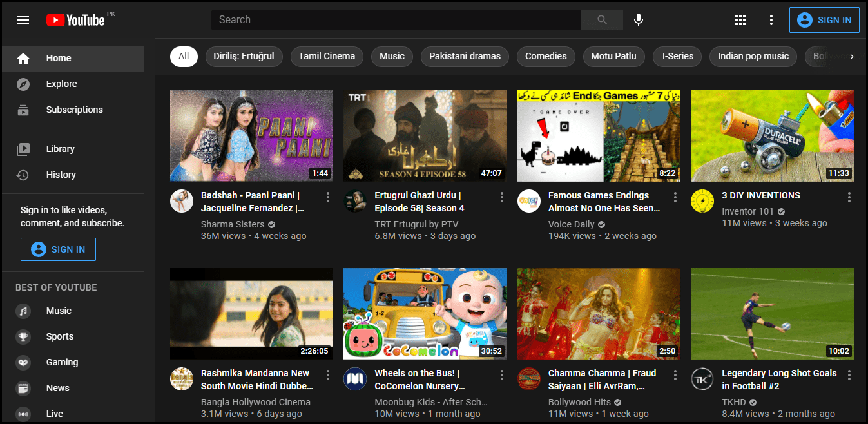Select Home from the sidebar
The width and height of the screenshot is (868, 424).
(x=59, y=58)
